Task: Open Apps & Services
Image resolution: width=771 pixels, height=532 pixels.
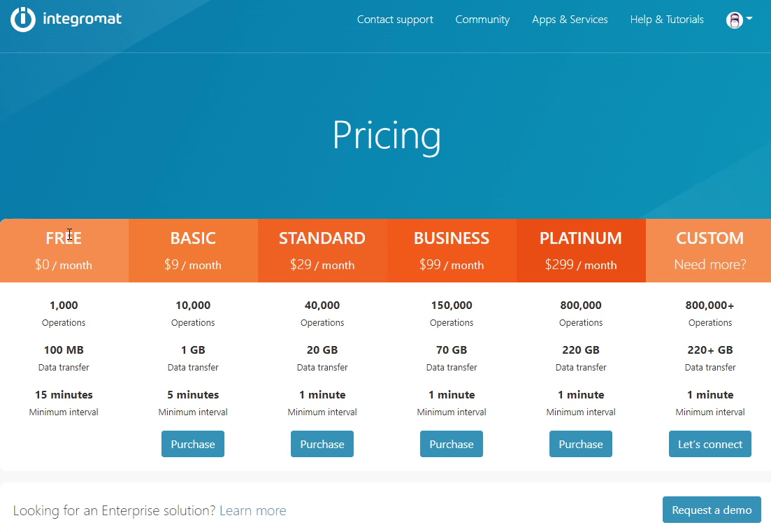Action: click(570, 20)
